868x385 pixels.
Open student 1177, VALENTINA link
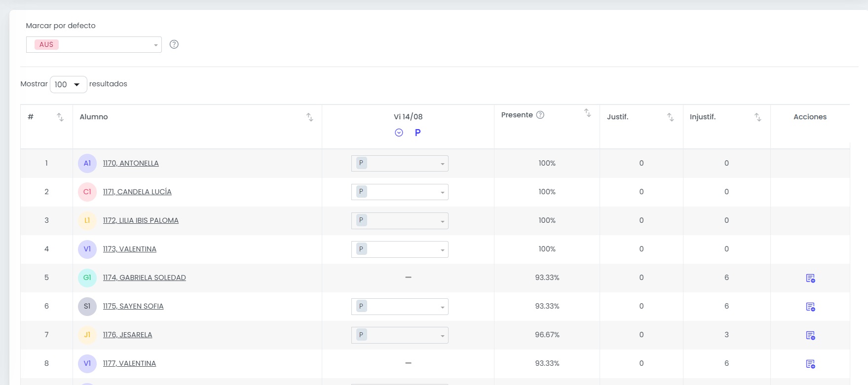coord(129,363)
